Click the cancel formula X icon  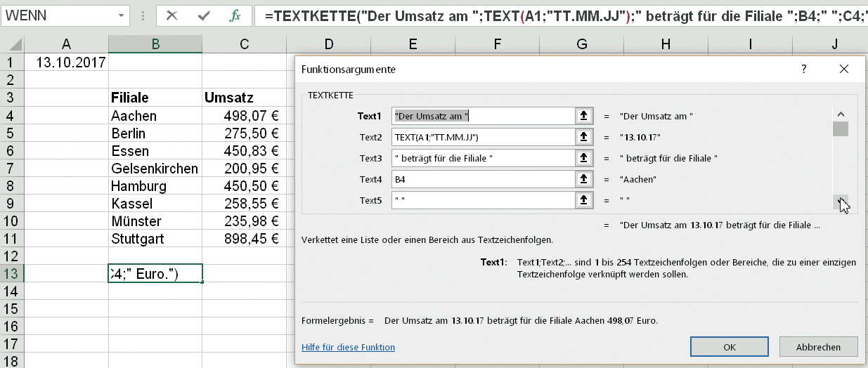click(172, 15)
